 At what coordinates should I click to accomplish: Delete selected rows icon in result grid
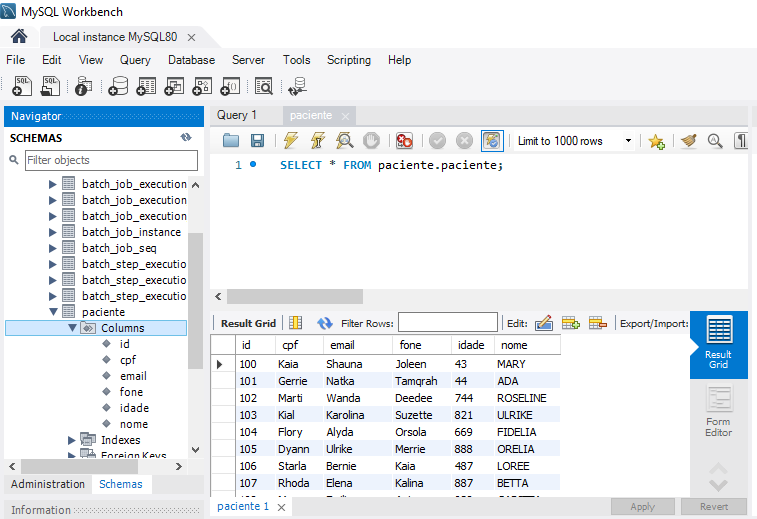[598, 323]
